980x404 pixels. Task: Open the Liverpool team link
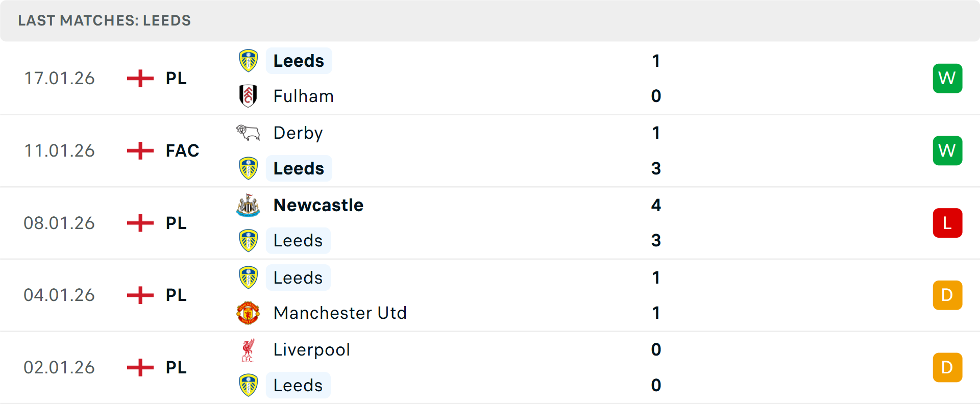pos(311,350)
